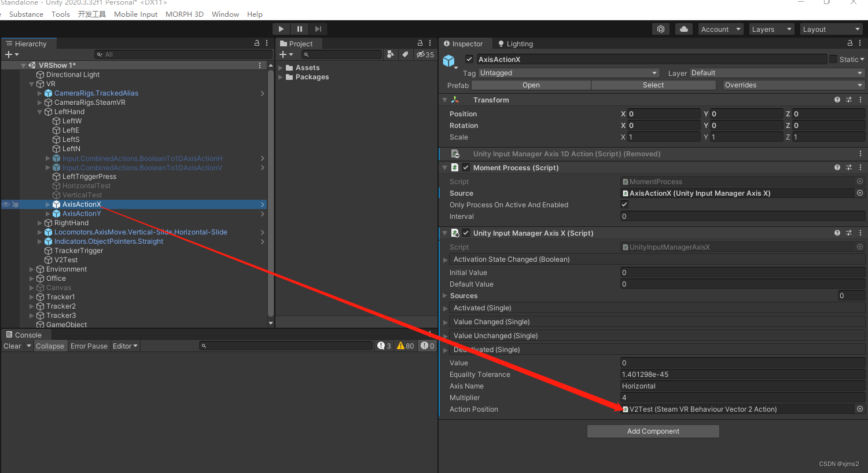Open the Inspector panel more options menu
Image resolution: width=868 pixels, height=473 pixels.
860,43
